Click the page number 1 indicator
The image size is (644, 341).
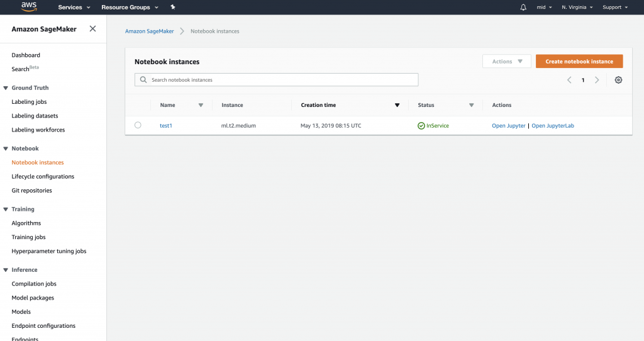point(583,80)
